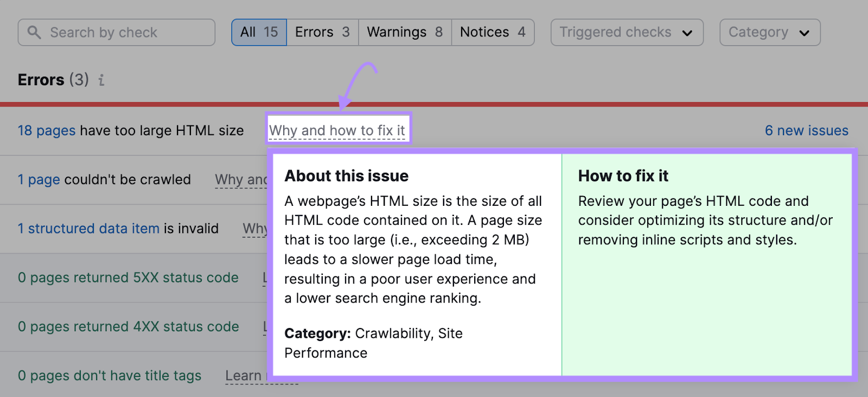
Task: Click the search magnifier icon
Action: 34,33
